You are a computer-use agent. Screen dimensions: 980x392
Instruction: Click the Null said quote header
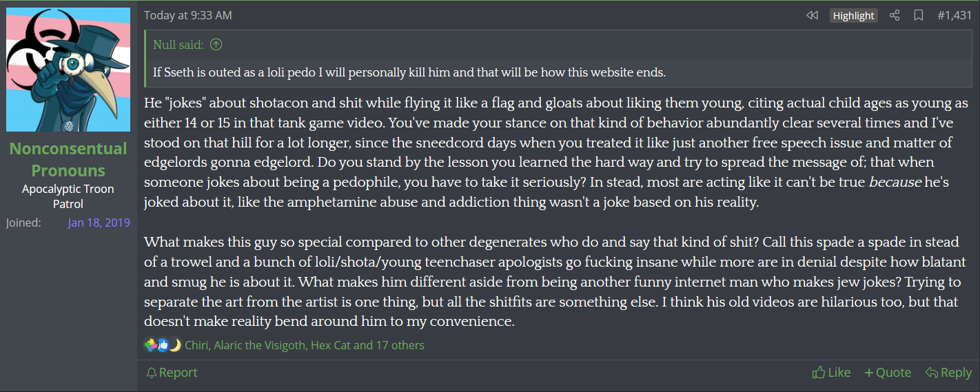[178, 45]
